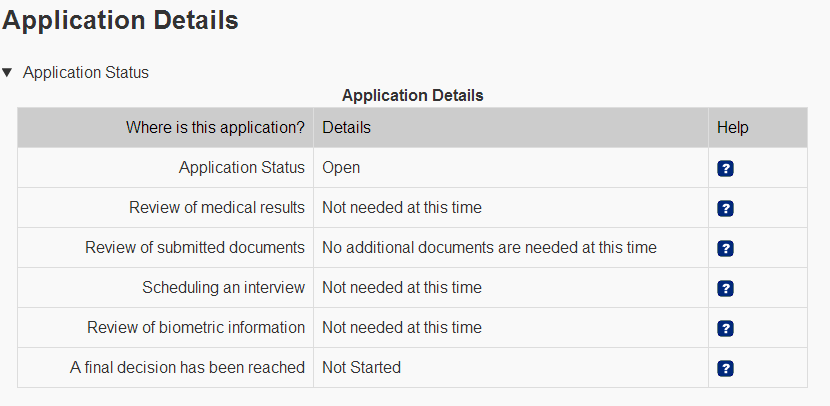Click the 'Scheduling an interview' row label
The width and height of the screenshot is (830, 406).
coord(223,288)
